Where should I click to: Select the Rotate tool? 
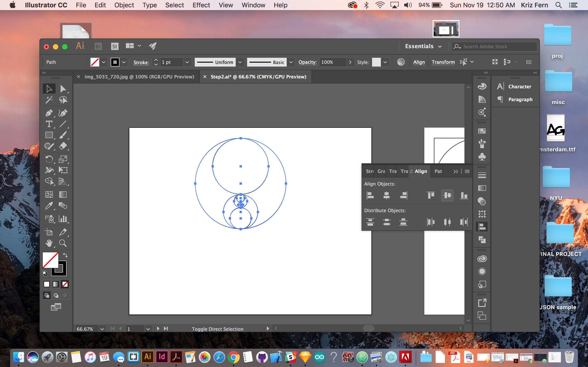click(49, 159)
